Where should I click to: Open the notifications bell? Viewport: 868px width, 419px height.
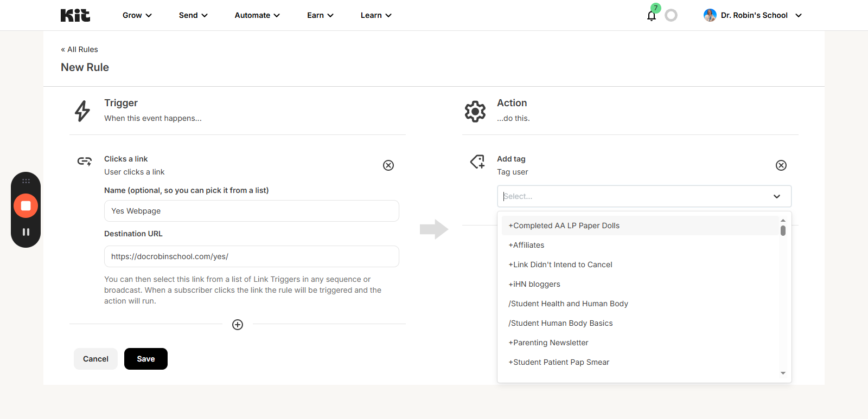point(652,16)
